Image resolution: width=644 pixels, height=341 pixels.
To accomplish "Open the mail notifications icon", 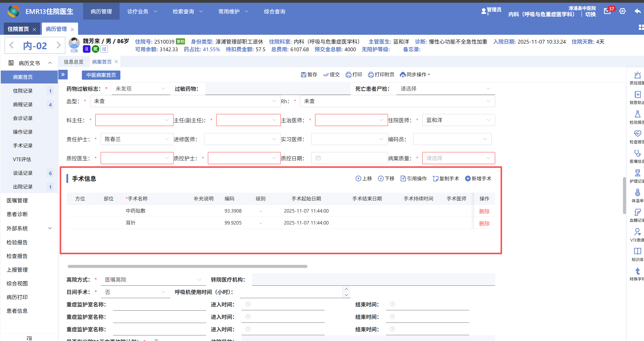I will tap(608, 11).
